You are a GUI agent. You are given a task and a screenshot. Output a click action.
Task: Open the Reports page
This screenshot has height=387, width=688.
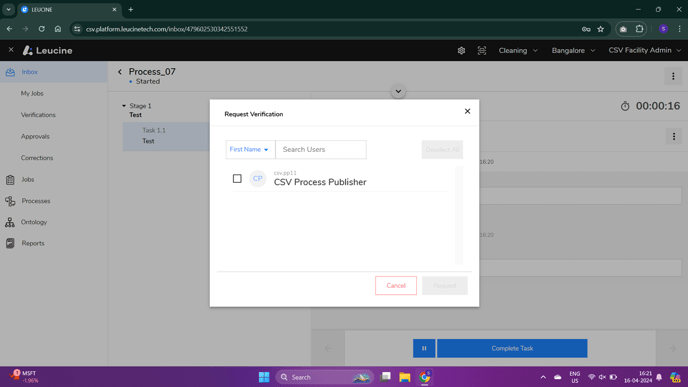point(33,243)
